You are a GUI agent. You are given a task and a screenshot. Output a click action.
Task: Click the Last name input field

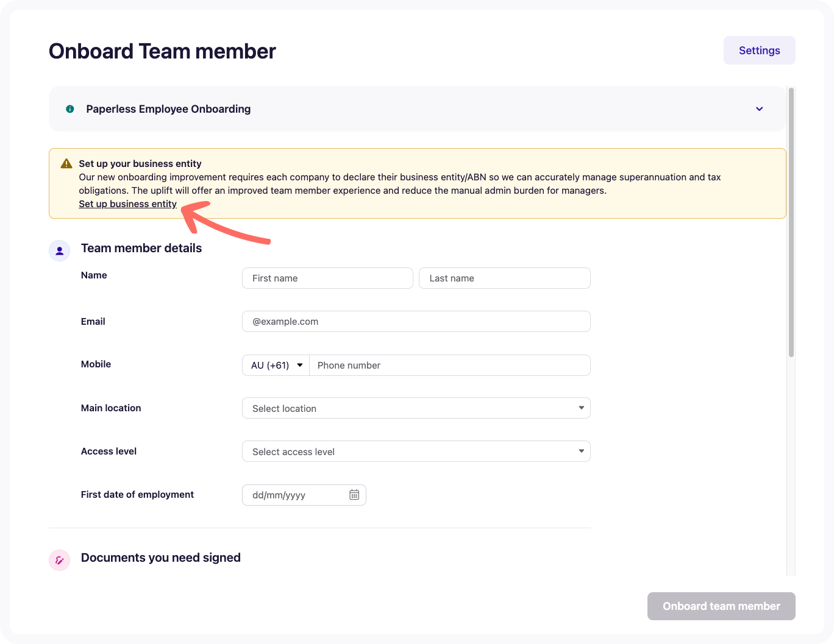[x=504, y=278]
